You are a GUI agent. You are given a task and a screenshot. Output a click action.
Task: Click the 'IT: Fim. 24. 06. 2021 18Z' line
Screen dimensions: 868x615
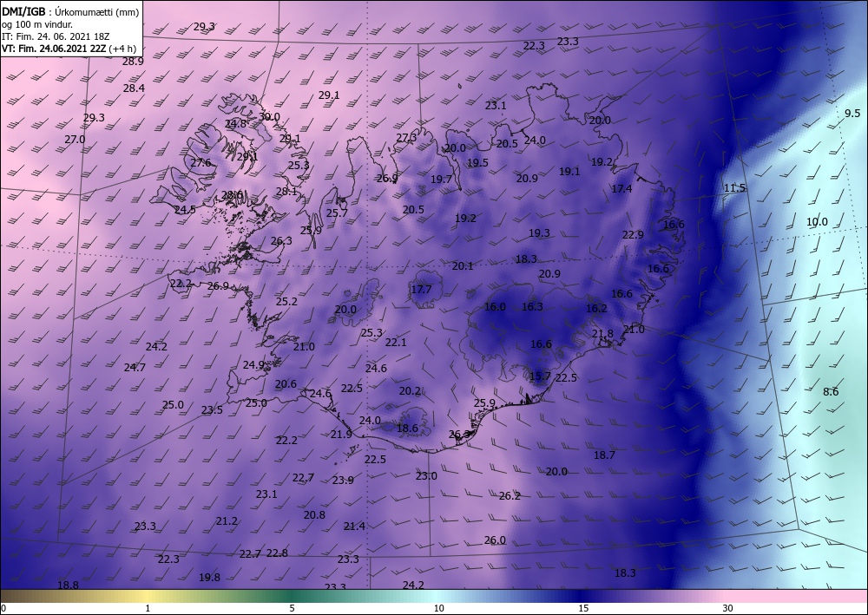(56, 36)
